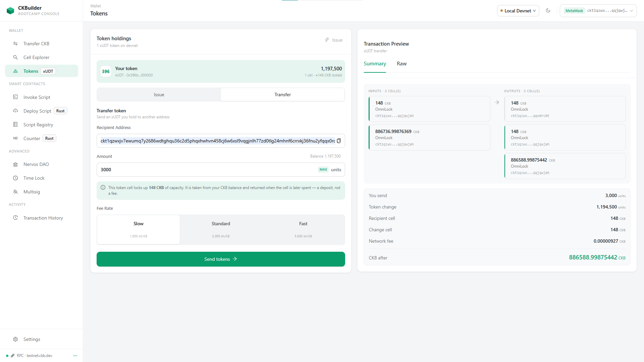
Task: Open Invoke Script page
Action: pos(42,97)
